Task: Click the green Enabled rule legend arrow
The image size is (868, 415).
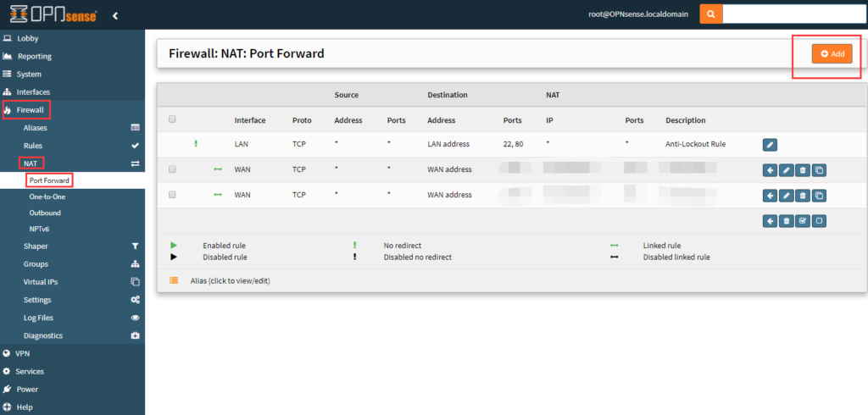Action: [174, 245]
